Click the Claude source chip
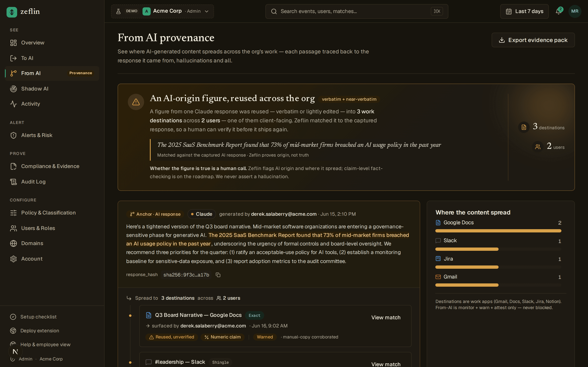This screenshot has width=588, height=367. pyautogui.click(x=202, y=214)
